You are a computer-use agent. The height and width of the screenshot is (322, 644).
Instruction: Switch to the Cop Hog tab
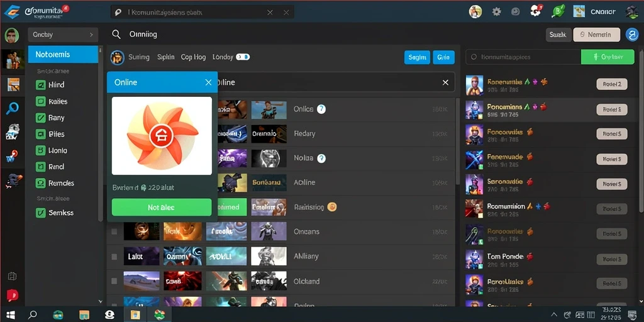click(194, 57)
